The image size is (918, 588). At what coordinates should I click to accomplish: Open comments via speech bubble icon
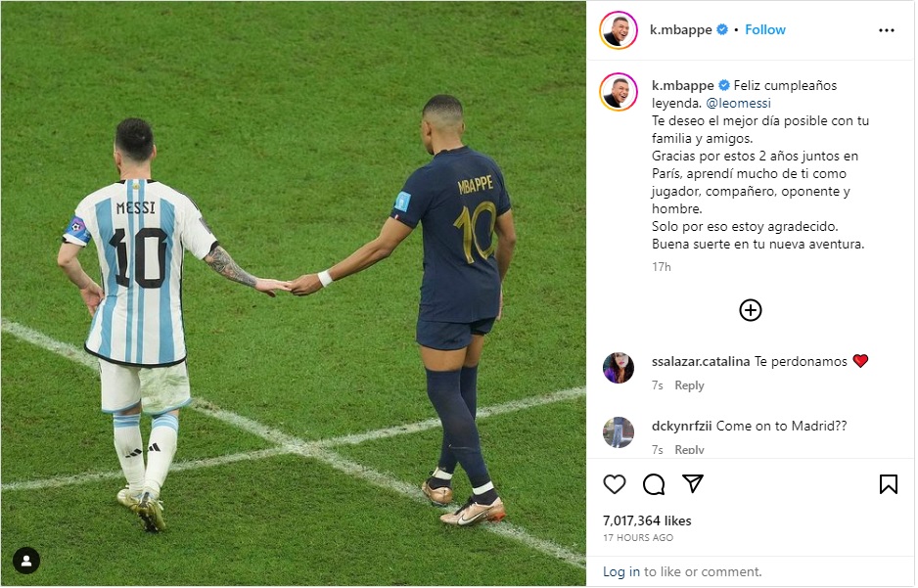point(654,485)
